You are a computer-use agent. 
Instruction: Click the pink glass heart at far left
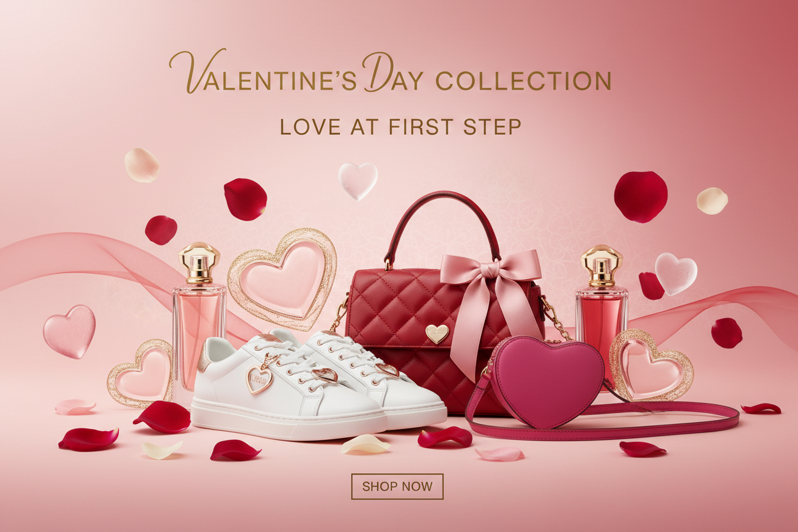click(69, 331)
